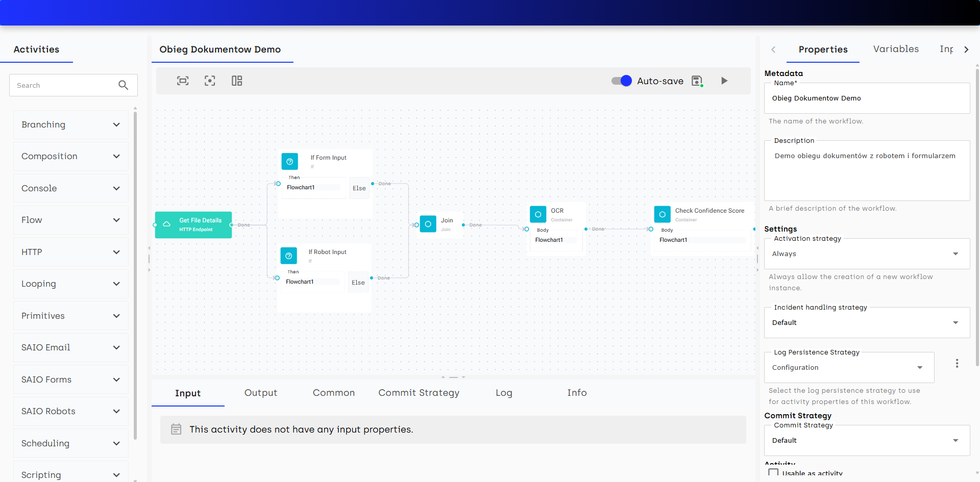Click the Join activity node icon
Image resolution: width=980 pixels, height=482 pixels.
428,224
